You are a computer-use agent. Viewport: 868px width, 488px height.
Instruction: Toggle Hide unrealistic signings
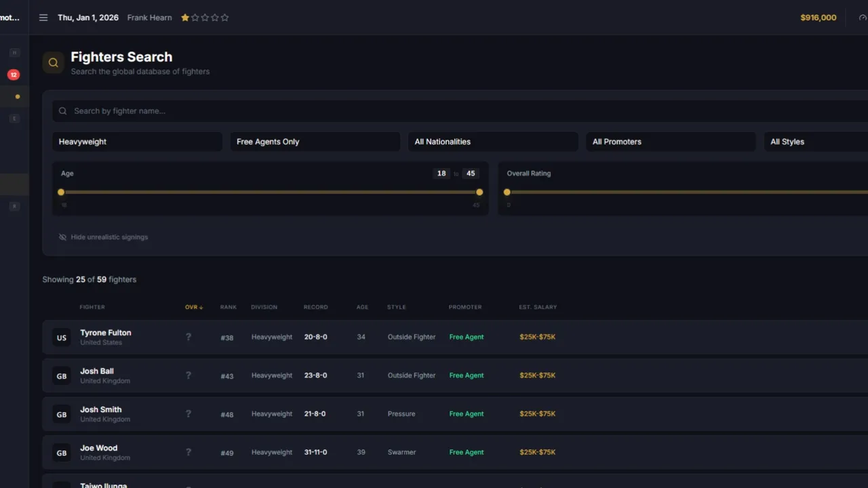(103, 237)
